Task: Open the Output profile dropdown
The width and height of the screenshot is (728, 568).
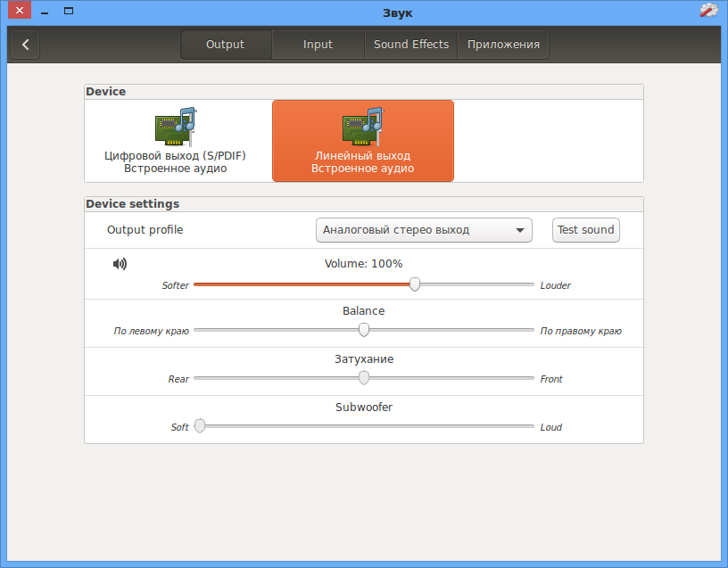Action: pos(424,230)
